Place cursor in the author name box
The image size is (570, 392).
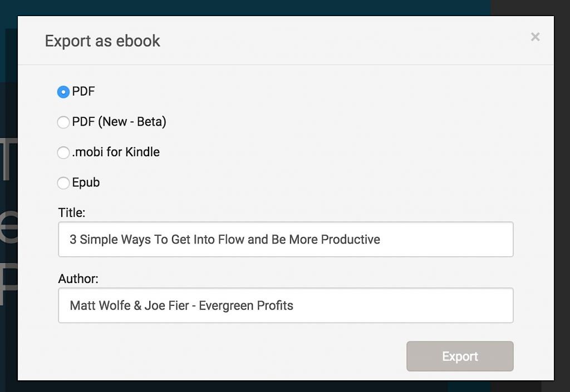tap(285, 305)
